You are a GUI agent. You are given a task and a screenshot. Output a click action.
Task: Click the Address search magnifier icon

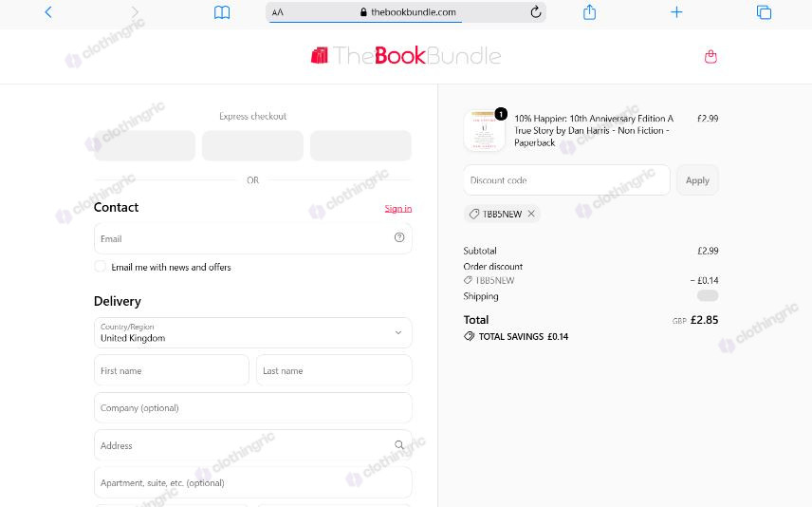click(399, 444)
